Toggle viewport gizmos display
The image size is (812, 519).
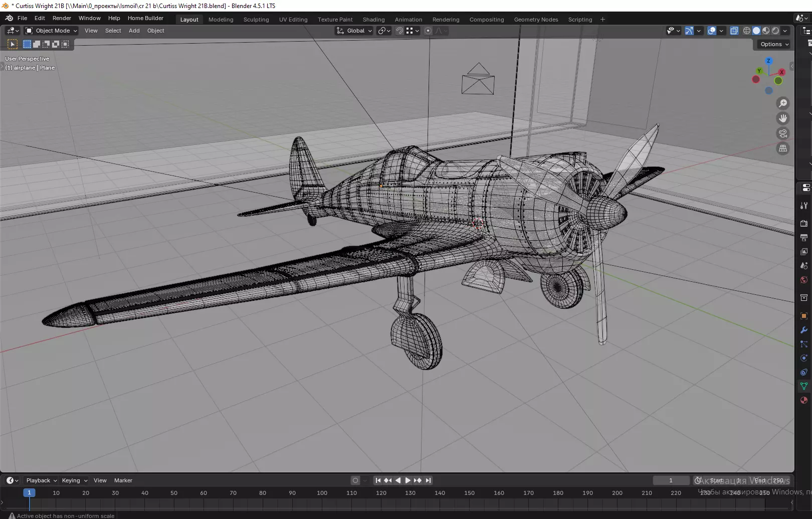[x=689, y=31]
